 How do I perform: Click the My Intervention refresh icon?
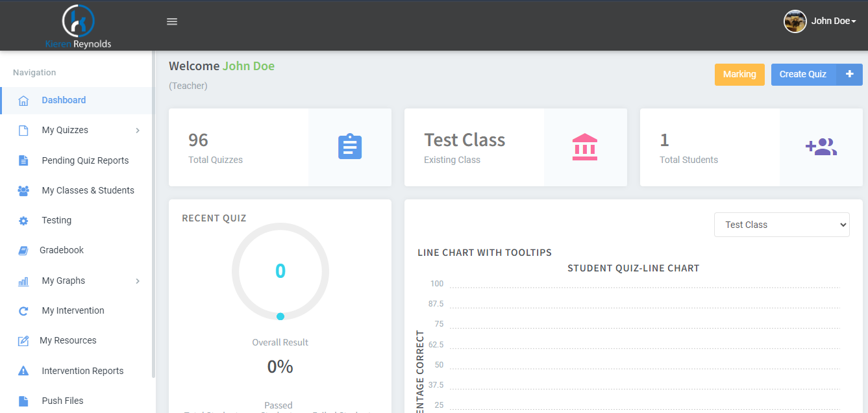click(23, 311)
